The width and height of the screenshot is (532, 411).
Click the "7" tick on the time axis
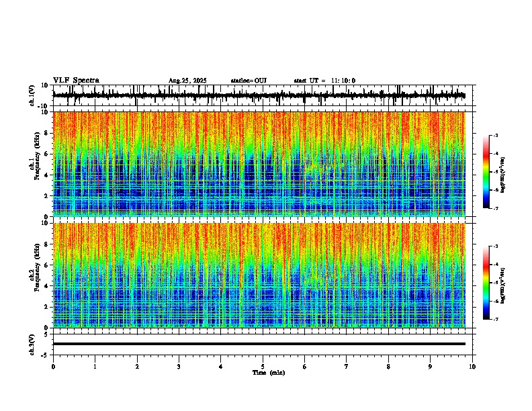pyautogui.click(x=347, y=367)
